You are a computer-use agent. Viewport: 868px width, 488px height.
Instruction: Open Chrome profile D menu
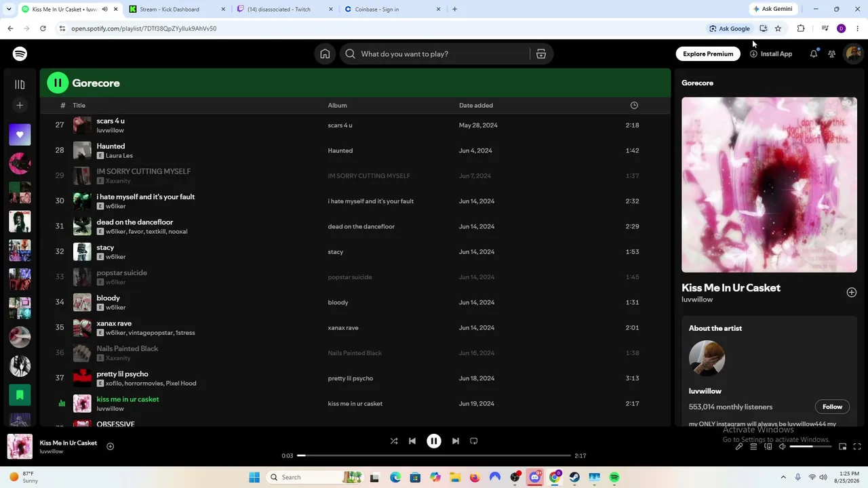(841, 28)
